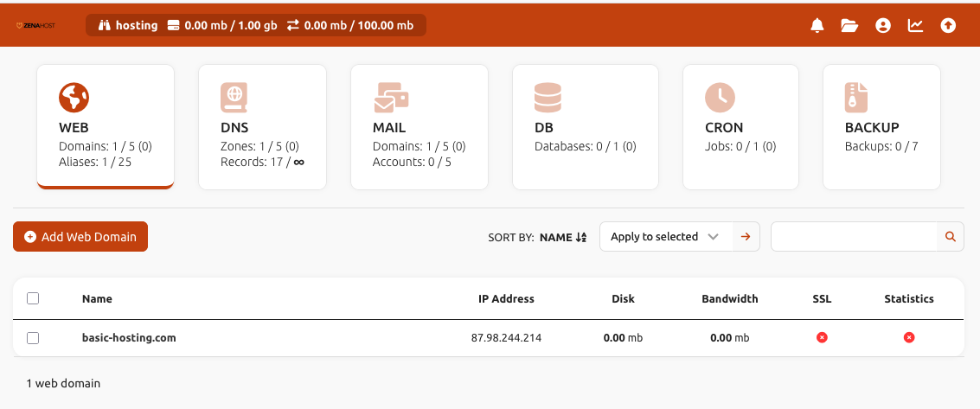Image resolution: width=980 pixels, height=409 pixels.
Task: Open the file manager folder icon
Action: click(849, 26)
